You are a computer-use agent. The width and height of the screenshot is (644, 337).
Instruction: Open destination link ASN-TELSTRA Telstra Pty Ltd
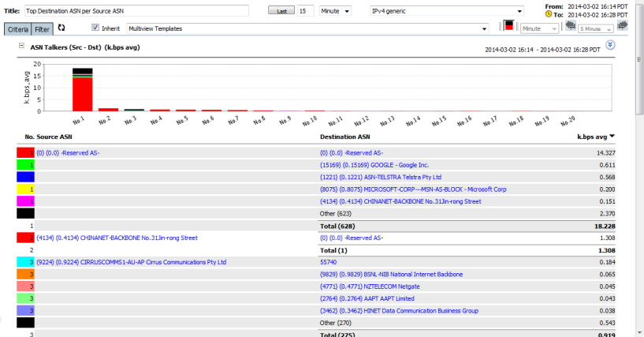pos(381,177)
